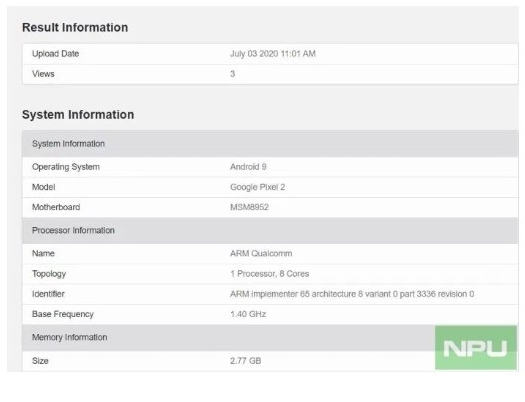525x402 pixels.
Task: Select the Views row label
Action: 43,74
